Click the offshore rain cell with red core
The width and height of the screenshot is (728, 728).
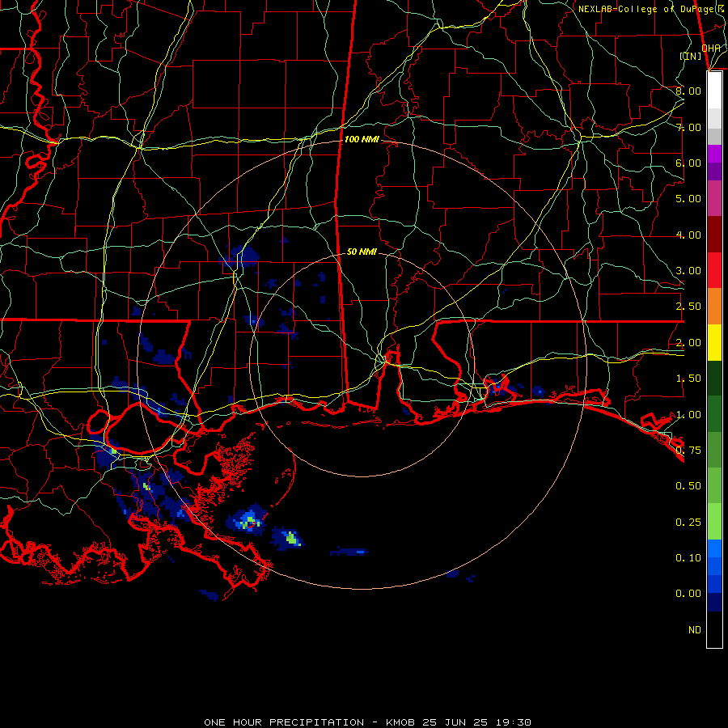click(248, 520)
